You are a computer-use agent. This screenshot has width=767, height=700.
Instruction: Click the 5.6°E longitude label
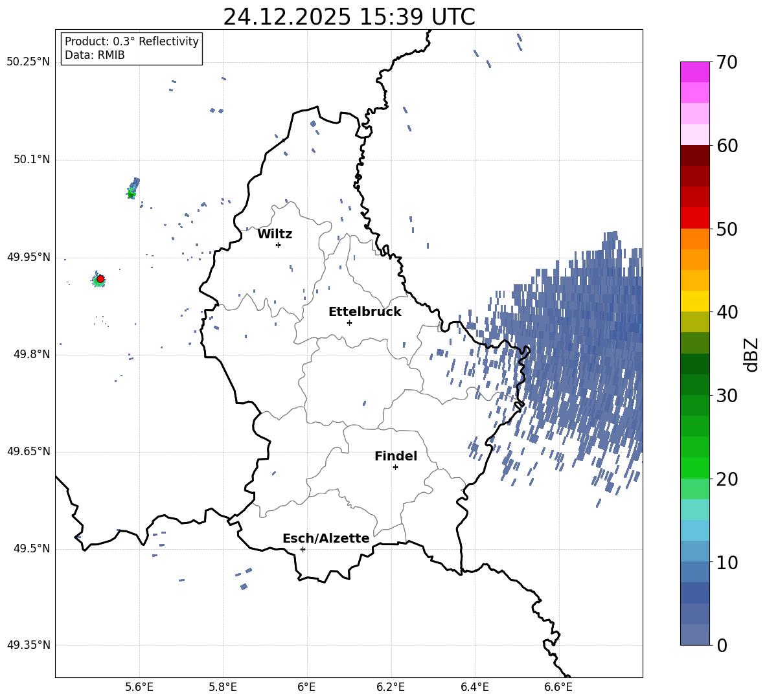(139, 687)
